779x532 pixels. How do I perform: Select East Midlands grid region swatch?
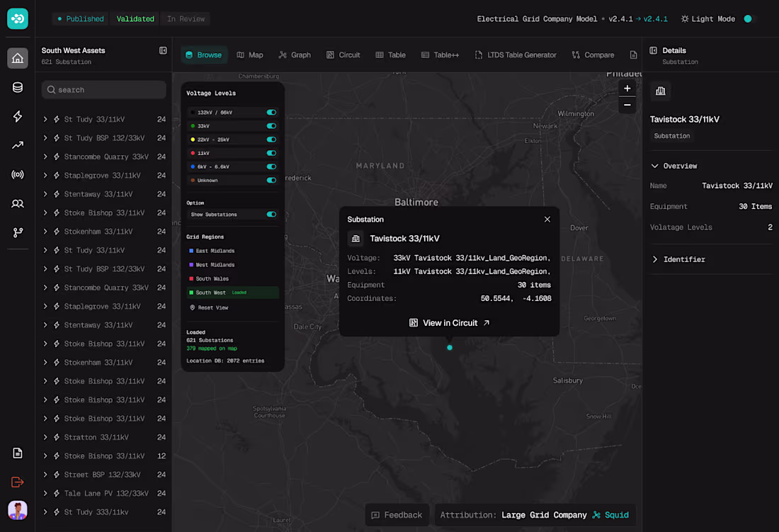coord(191,251)
